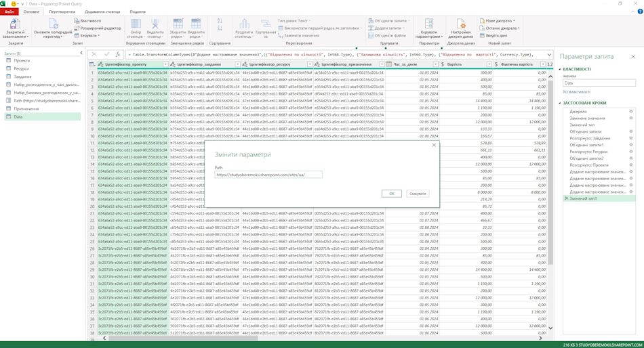Click the Choose Columns (Вибір стовпців) icon
This screenshot has width=644, height=348.
pos(136,24)
